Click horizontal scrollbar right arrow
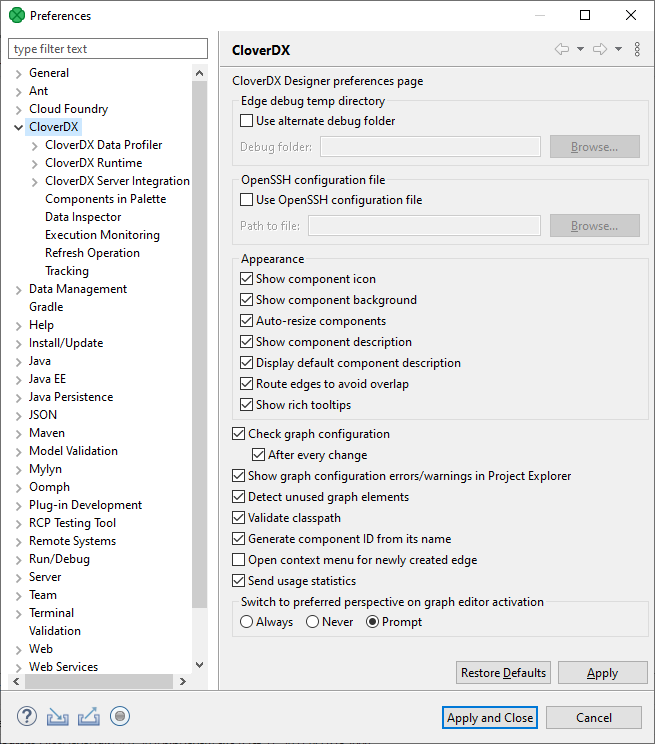 183,681
